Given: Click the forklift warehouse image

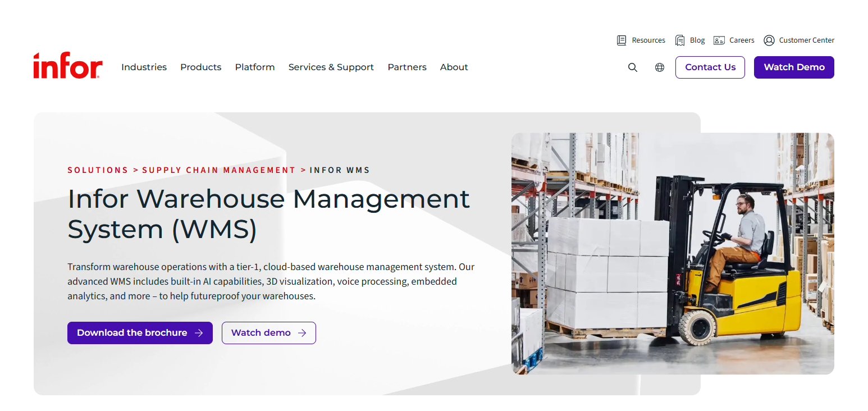Looking at the screenshot, I should [x=673, y=254].
